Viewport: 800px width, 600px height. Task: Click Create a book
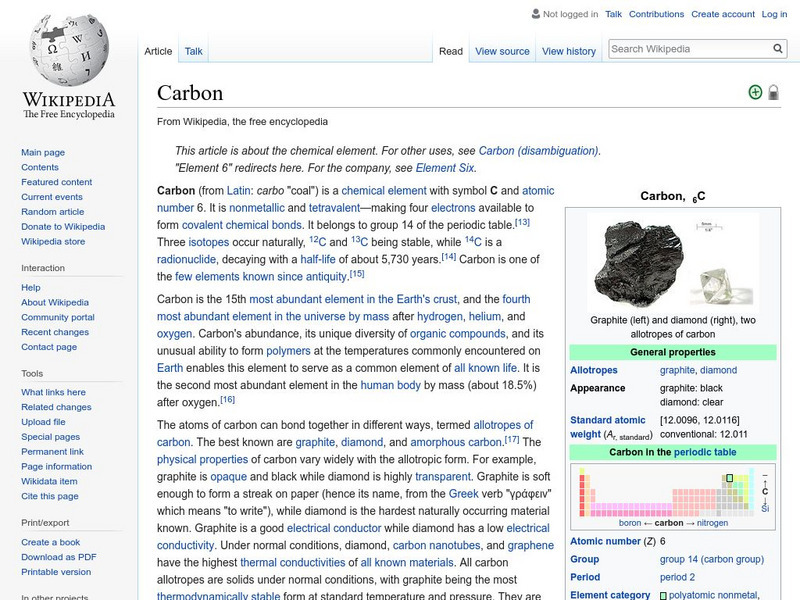(x=51, y=542)
